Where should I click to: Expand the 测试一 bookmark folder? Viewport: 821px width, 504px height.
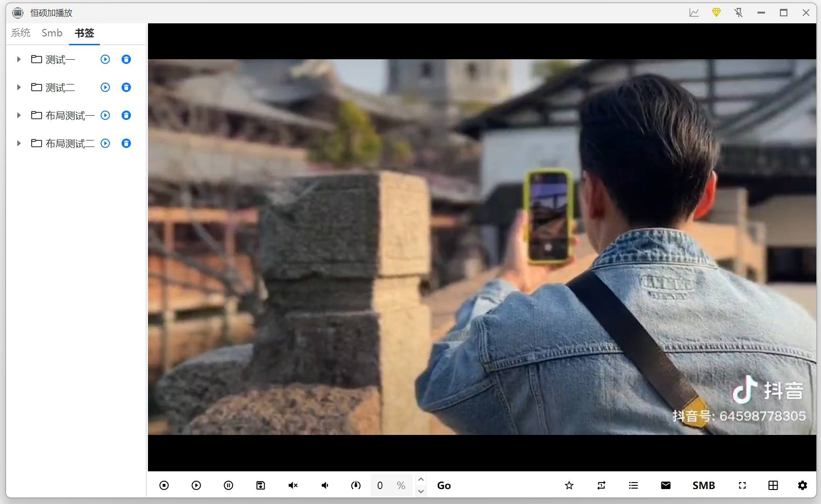pyautogui.click(x=19, y=59)
